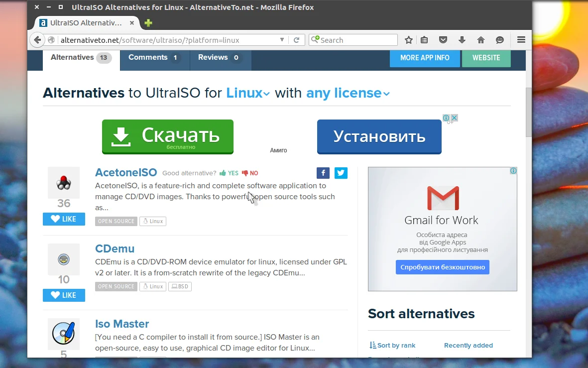Viewport: 588px width, 368px height.
Task: Open the address bar history dropdown arrow
Action: (282, 40)
